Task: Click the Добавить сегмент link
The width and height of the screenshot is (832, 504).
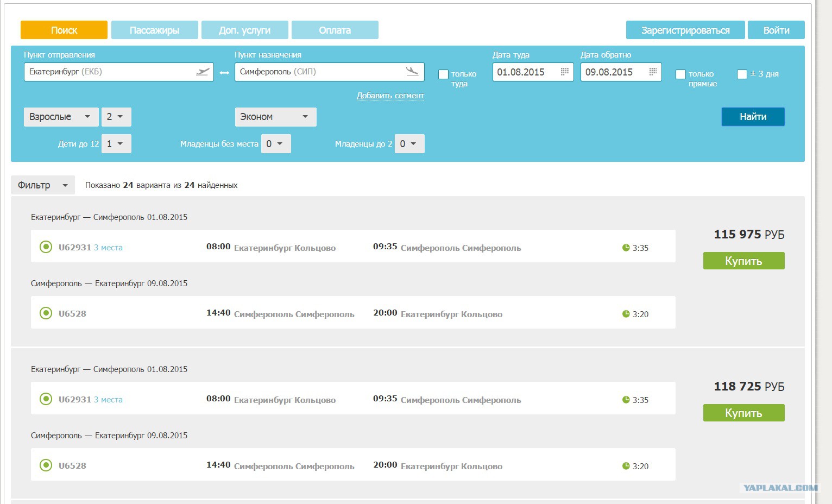Action: pyautogui.click(x=390, y=96)
